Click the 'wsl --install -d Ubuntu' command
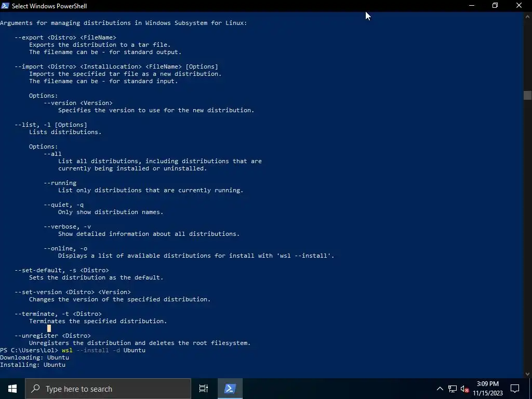532x399 pixels. [103, 350]
